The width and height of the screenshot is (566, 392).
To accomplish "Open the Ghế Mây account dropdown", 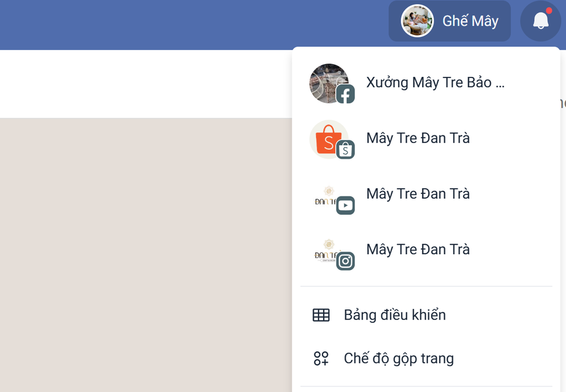I will (470, 21).
